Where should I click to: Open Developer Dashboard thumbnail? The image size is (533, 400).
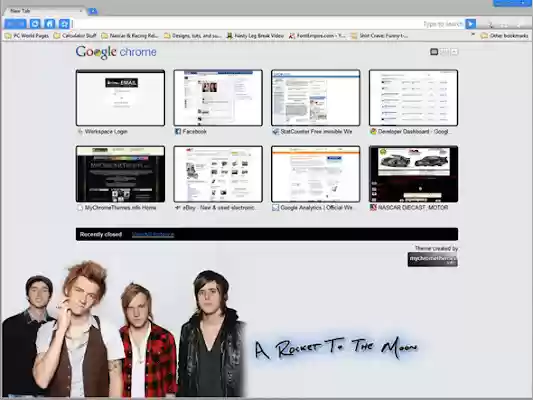pos(413,98)
